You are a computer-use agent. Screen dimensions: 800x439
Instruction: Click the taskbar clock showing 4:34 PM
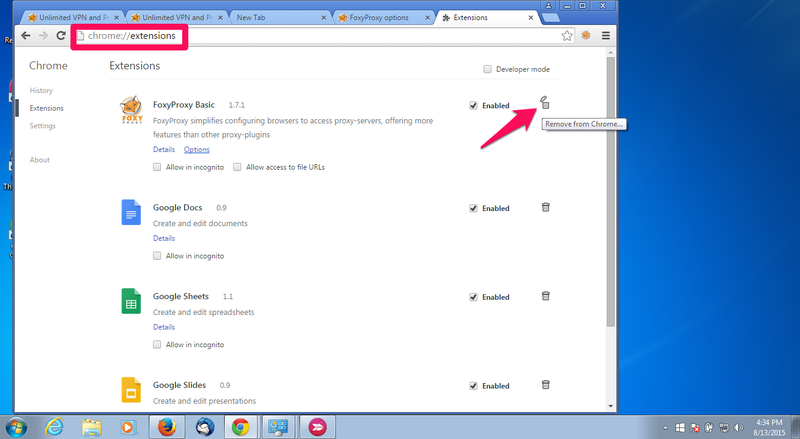[769, 427]
